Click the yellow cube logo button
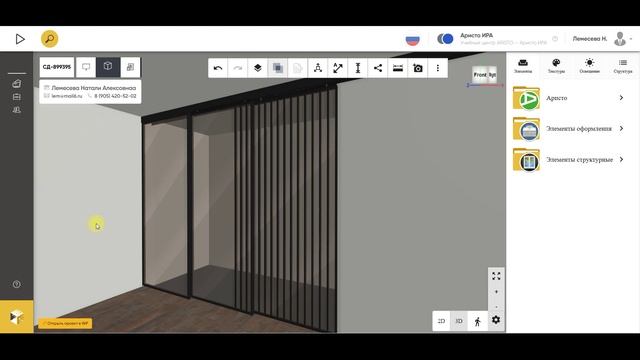The height and width of the screenshot is (360, 640). [17, 317]
